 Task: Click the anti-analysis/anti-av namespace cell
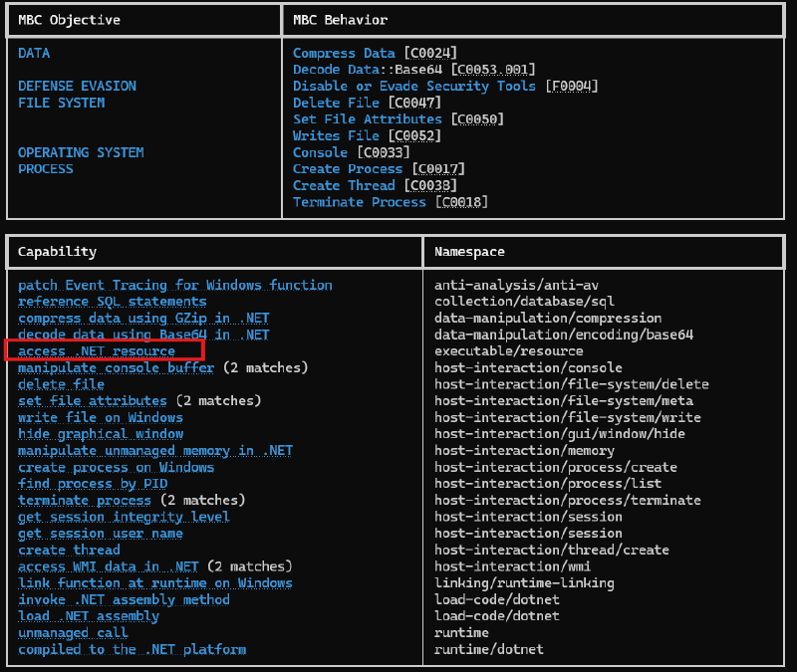[x=516, y=286]
